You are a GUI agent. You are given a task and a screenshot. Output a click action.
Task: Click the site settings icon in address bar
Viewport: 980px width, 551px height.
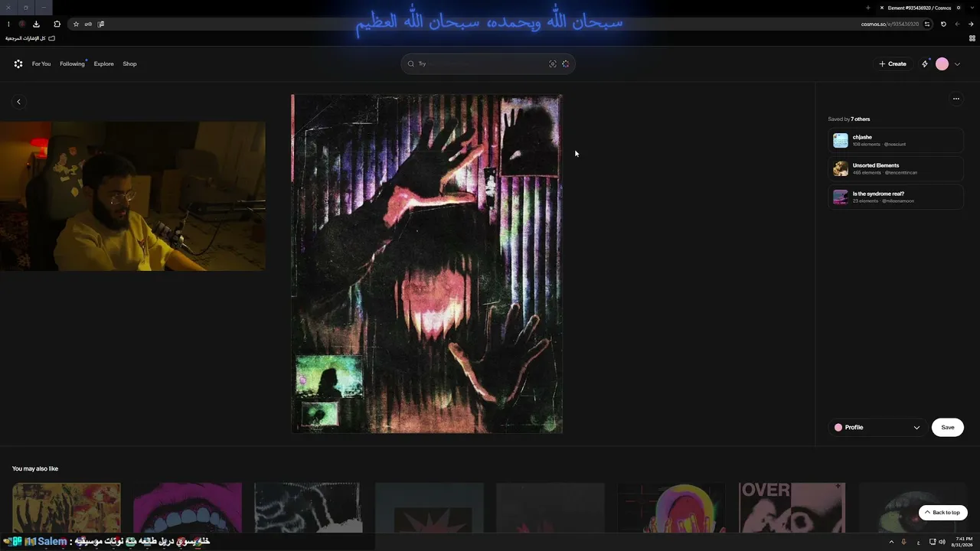click(927, 24)
